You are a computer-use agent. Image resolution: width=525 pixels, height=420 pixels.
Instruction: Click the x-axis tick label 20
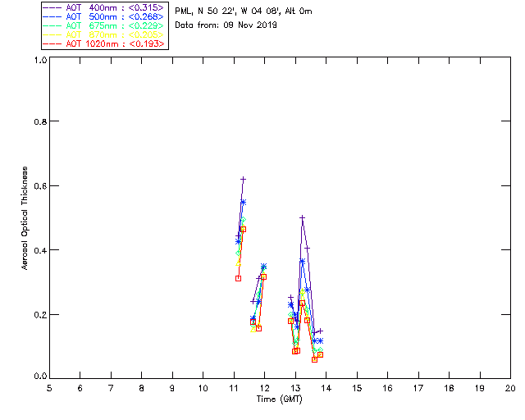510,389
